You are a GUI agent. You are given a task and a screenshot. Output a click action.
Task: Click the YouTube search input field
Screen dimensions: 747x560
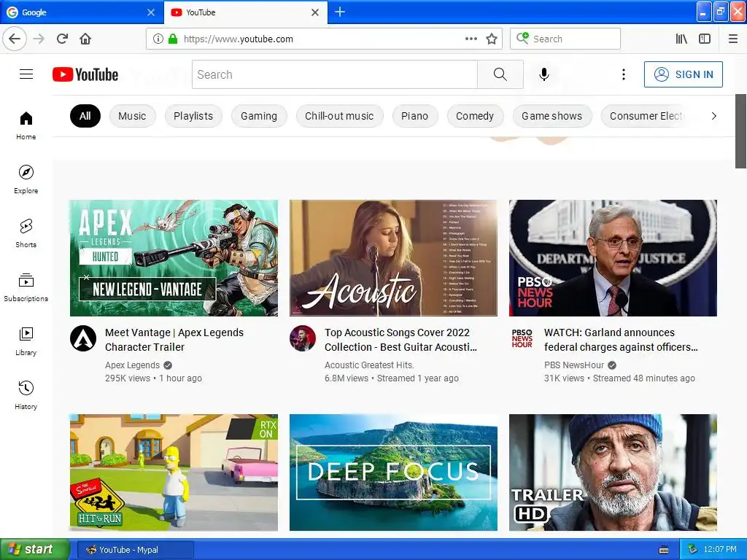(x=334, y=74)
